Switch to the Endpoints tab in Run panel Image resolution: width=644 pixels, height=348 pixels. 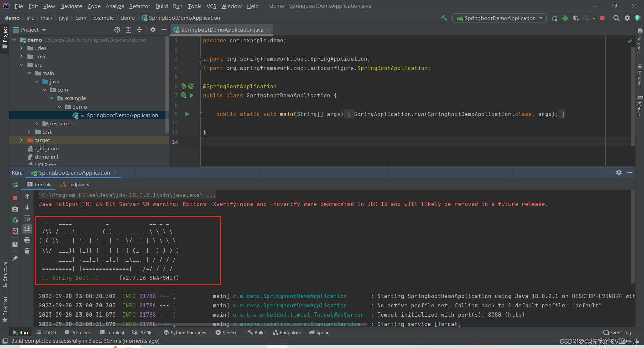[75, 184]
